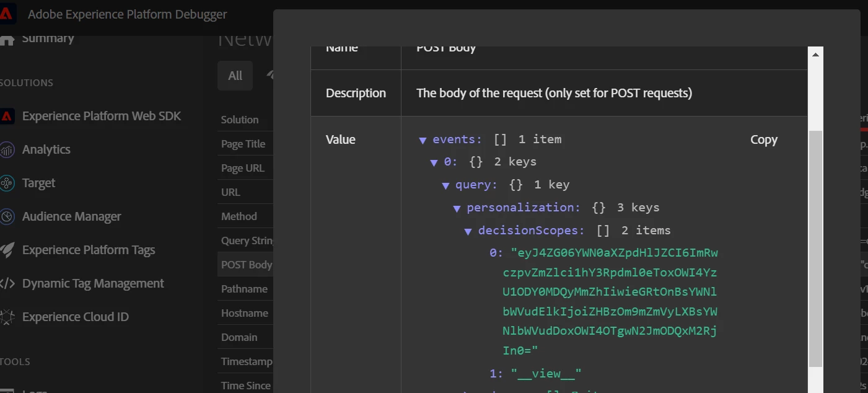Click the Adobe logo in the header

pos(8,14)
